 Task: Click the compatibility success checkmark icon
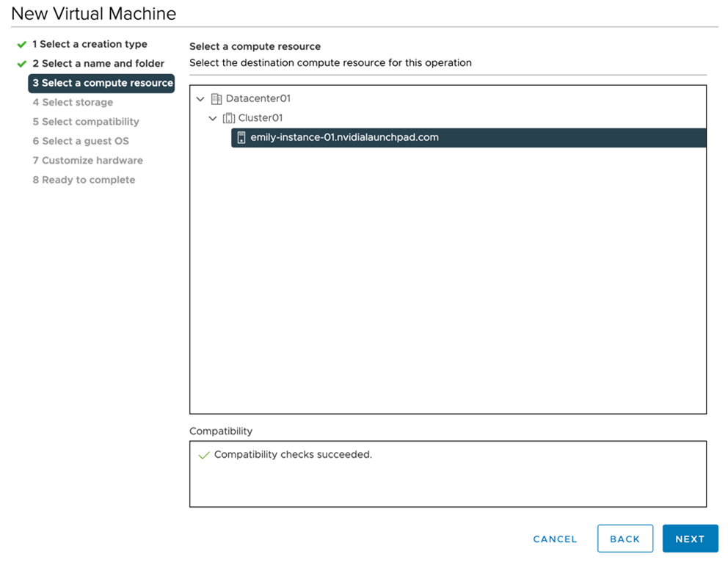click(203, 456)
